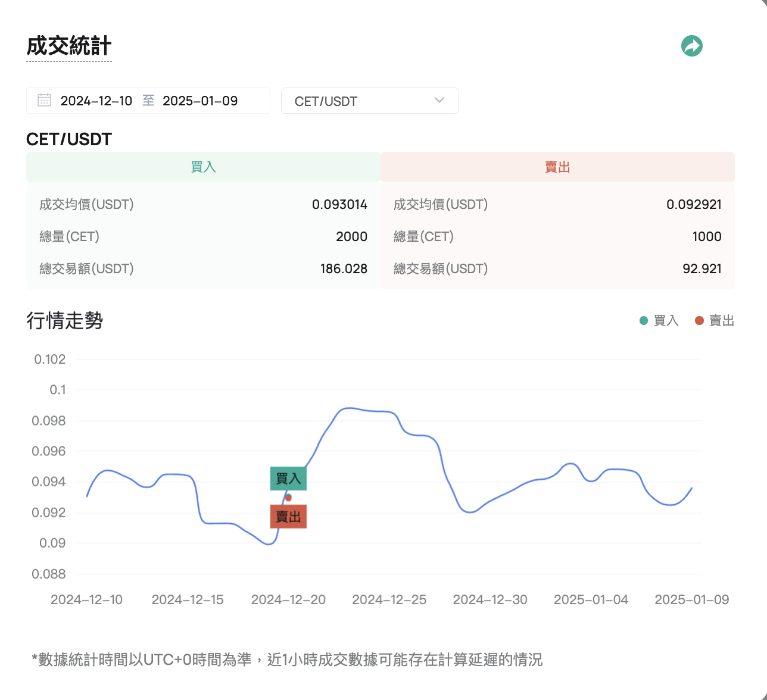This screenshot has width=767, height=700.
Task: Click the 行情走勢 heading
Action: click(x=65, y=321)
